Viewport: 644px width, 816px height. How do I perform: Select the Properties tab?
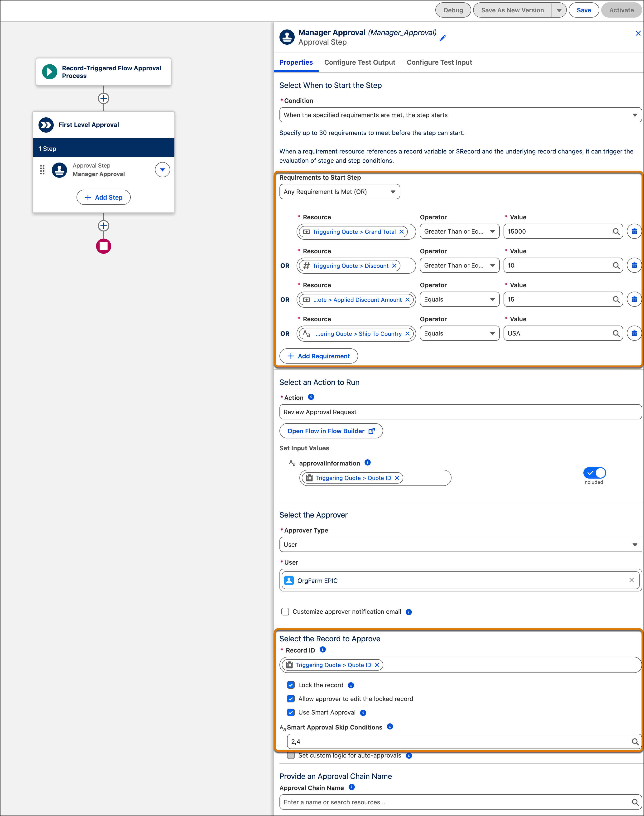296,62
